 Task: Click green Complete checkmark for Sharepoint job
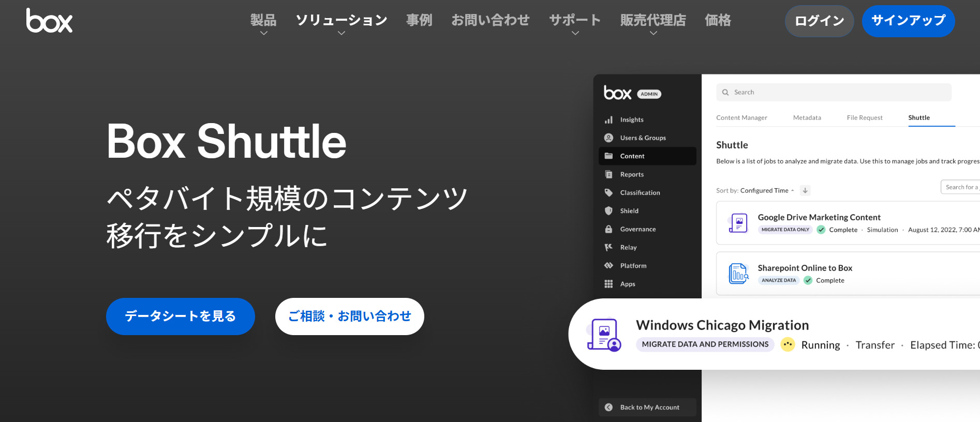pos(808,280)
